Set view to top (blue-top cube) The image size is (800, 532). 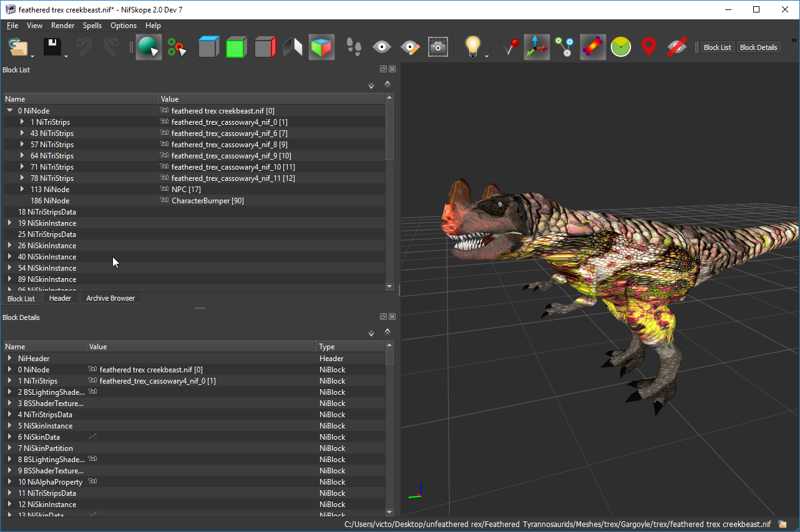(x=208, y=47)
